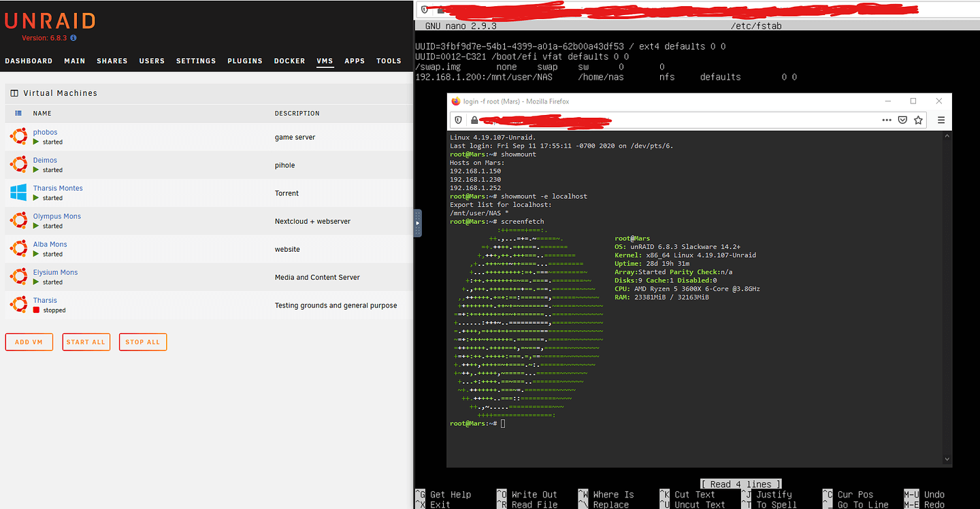Click the 'website' description text
This screenshot has height=509, width=980.
pyautogui.click(x=287, y=249)
